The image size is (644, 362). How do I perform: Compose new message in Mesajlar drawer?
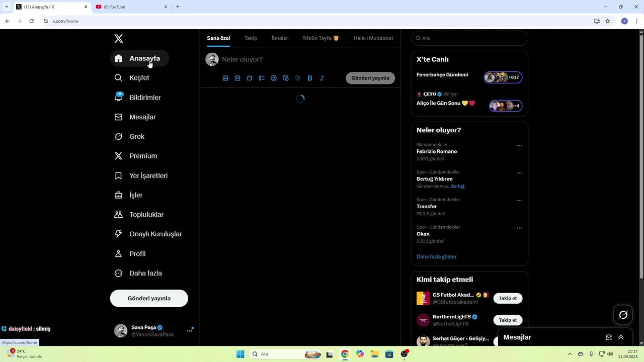pos(609,337)
